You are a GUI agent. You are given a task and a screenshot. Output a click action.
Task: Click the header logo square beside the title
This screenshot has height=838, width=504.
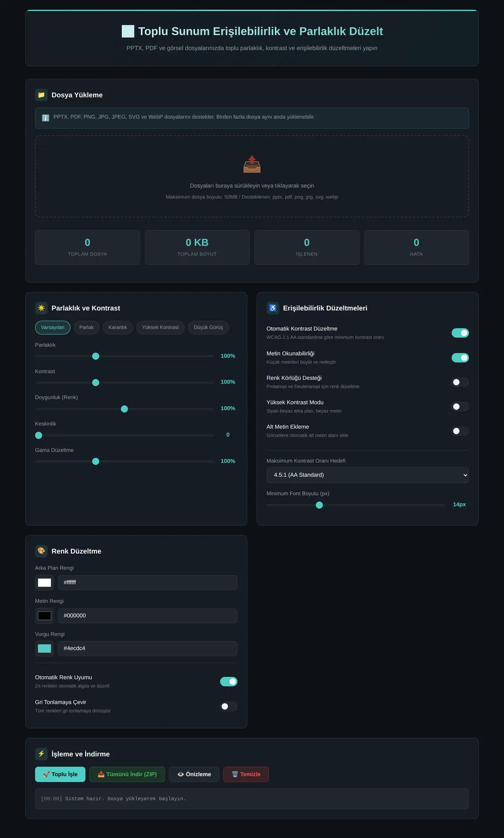(128, 31)
